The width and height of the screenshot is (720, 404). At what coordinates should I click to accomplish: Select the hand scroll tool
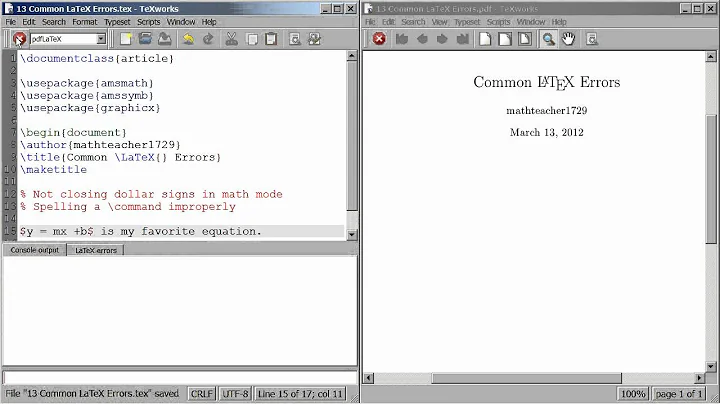click(x=568, y=39)
